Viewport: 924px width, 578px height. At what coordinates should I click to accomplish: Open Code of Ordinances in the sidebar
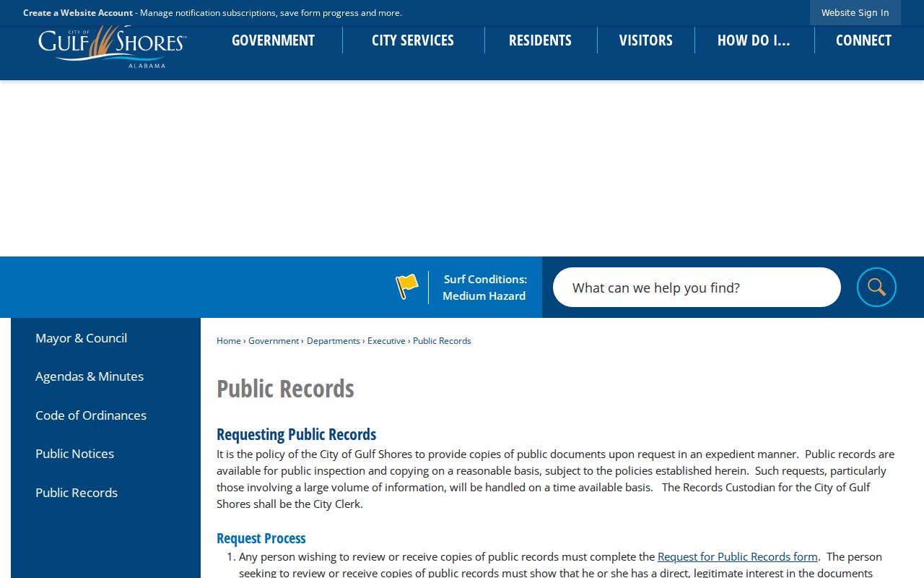(91, 415)
